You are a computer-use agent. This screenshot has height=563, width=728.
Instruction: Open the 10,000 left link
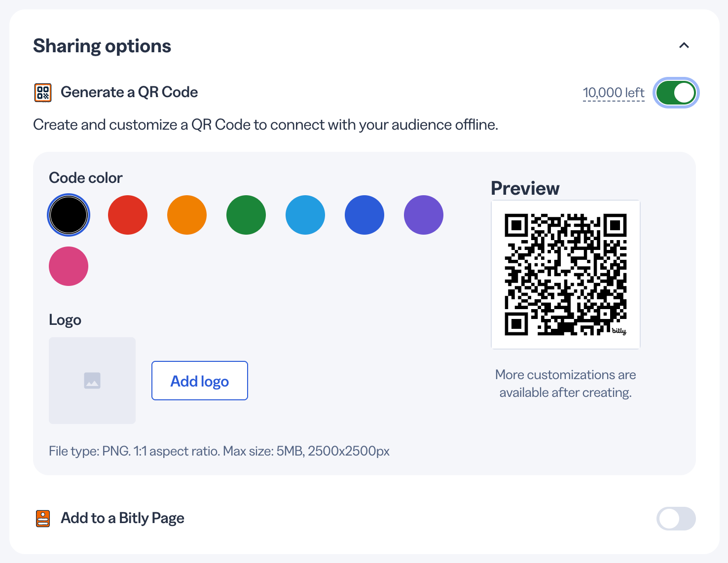[x=614, y=93]
